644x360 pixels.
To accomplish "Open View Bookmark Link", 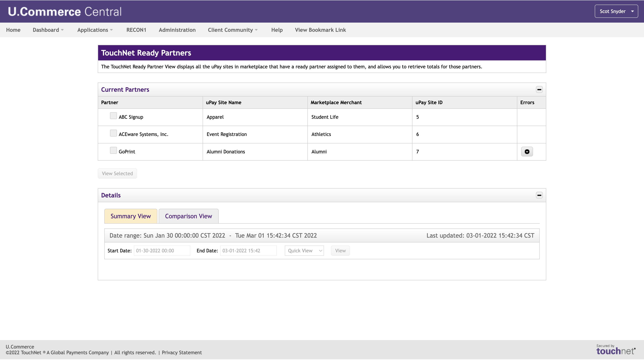I will click(320, 30).
